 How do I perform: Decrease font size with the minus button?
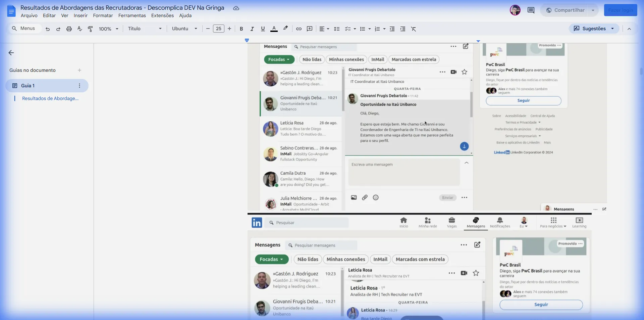tap(208, 29)
